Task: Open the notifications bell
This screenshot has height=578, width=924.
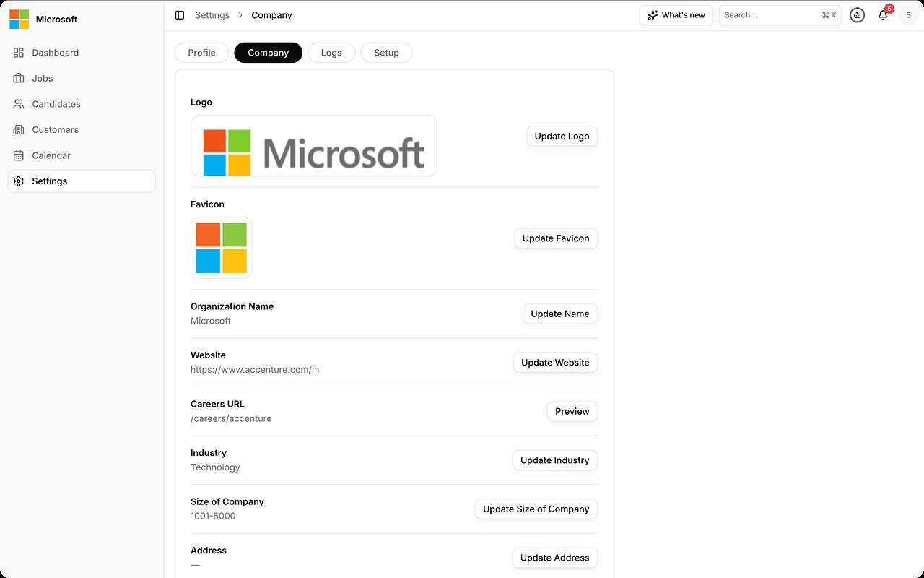Action: (x=883, y=15)
